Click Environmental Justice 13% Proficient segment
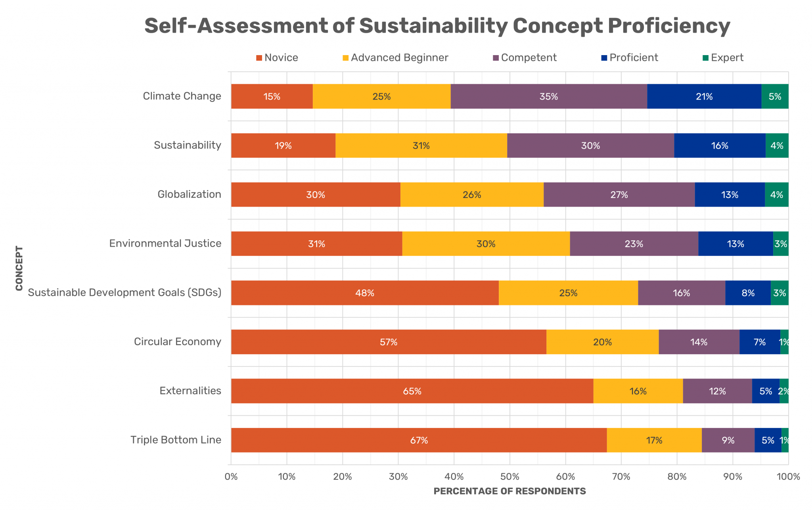This screenshot has width=812, height=510. pyautogui.click(x=735, y=244)
